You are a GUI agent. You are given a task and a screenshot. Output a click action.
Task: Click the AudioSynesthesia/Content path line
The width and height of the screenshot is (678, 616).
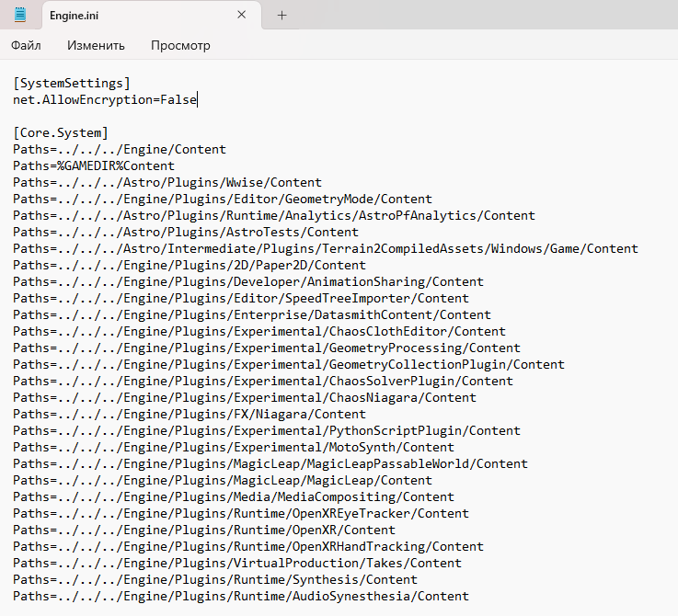click(241, 596)
